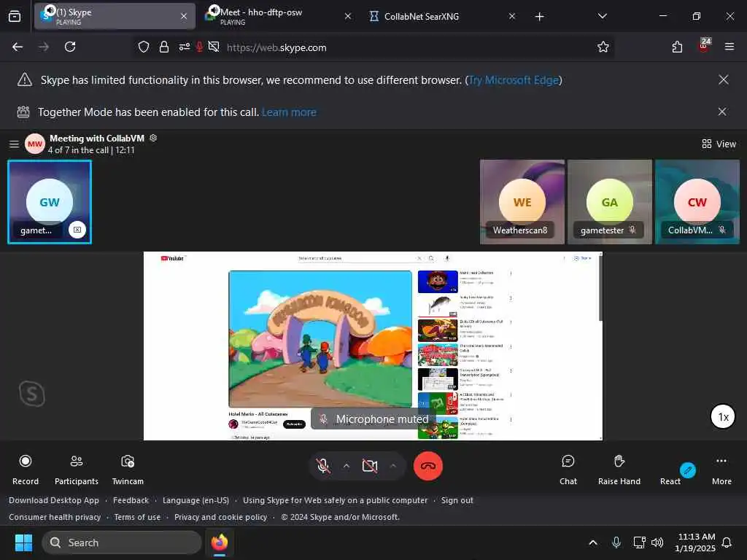End the call with red hang-up button
Screen dimensions: 747x560
pos(427,466)
